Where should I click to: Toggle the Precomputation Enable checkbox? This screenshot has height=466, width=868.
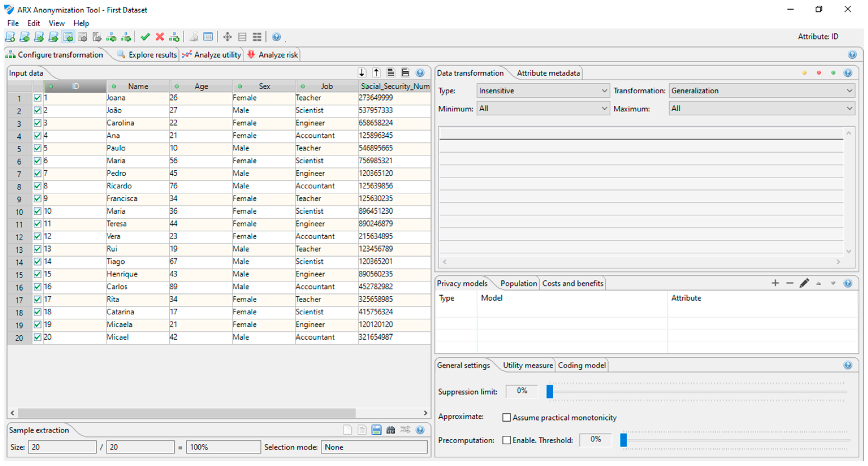[x=506, y=440]
